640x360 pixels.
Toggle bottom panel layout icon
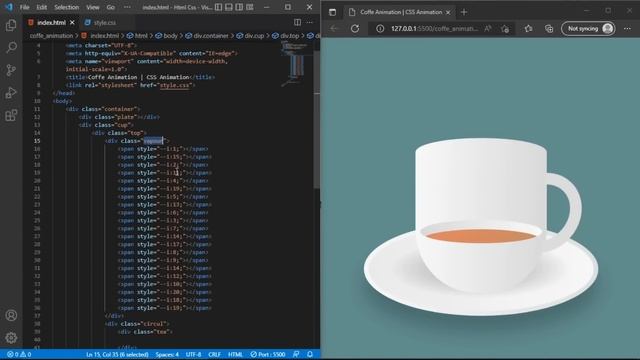229,7
